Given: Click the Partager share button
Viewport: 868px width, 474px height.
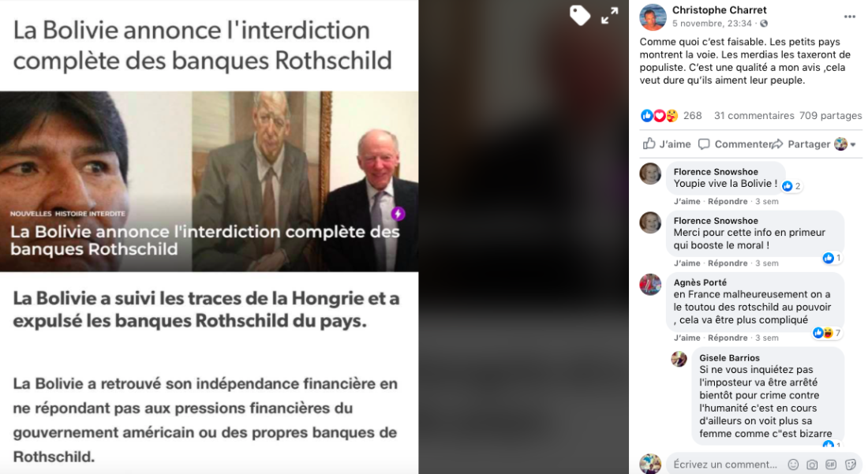Looking at the screenshot, I should 801,144.
